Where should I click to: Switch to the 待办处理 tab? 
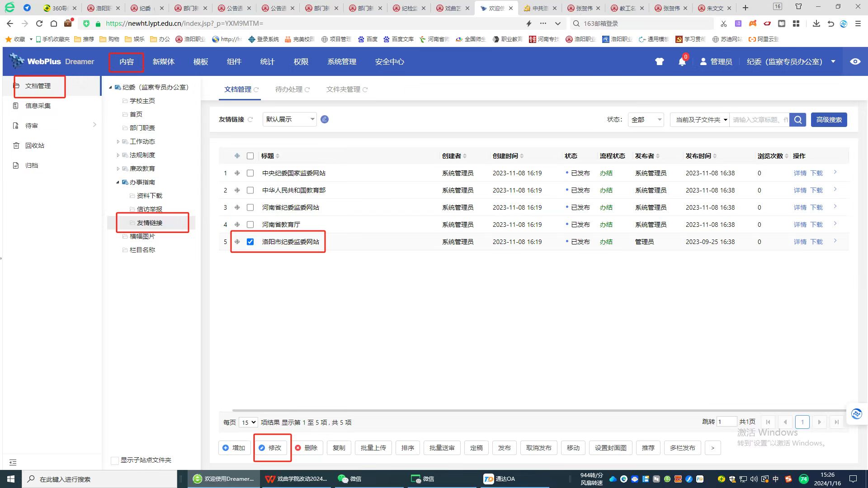click(x=289, y=89)
